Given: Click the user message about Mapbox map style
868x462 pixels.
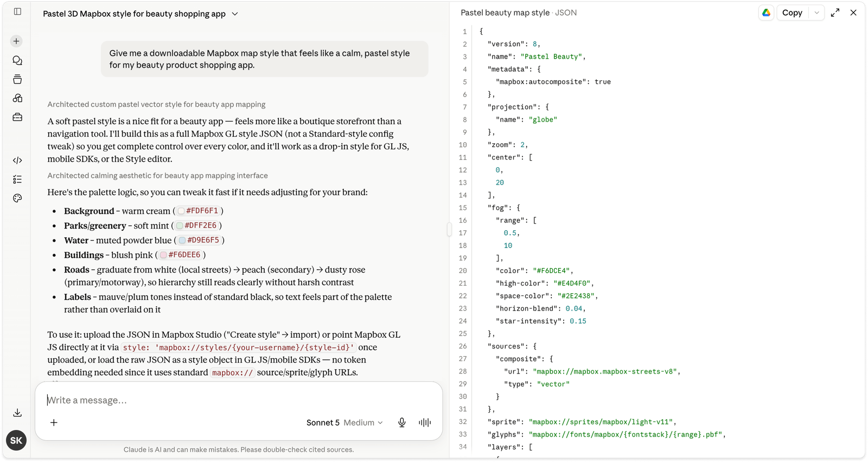Looking at the screenshot, I should click(265, 59).
